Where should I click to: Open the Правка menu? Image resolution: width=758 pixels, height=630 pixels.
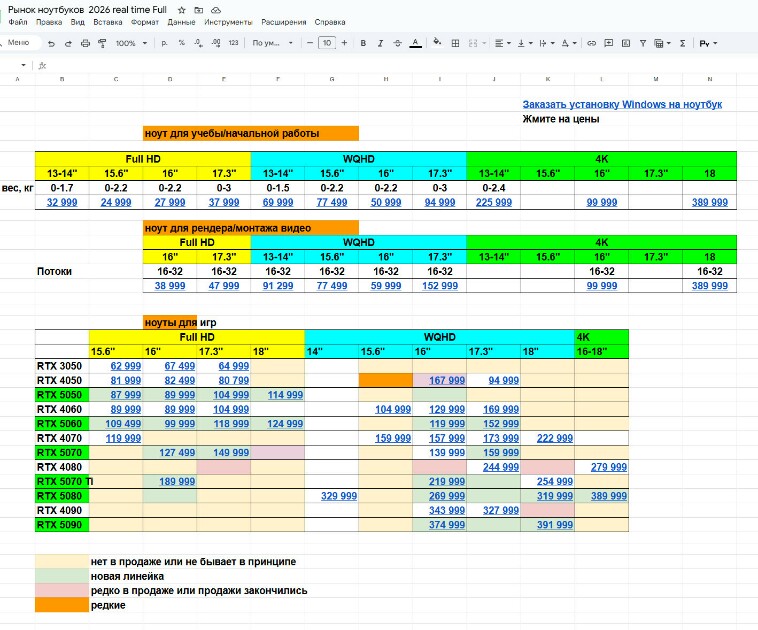click(49, 22)
